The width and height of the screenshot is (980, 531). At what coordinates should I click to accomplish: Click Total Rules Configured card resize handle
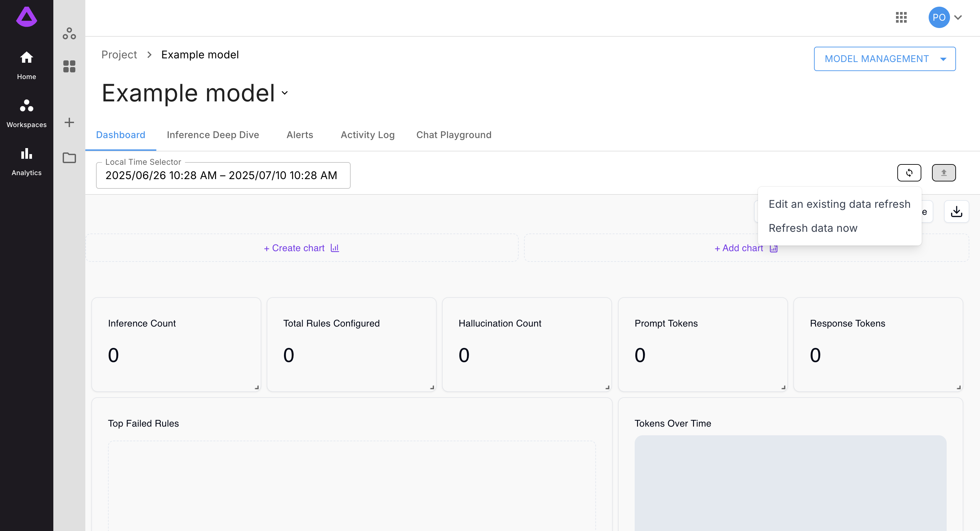(x=432, y=388)
